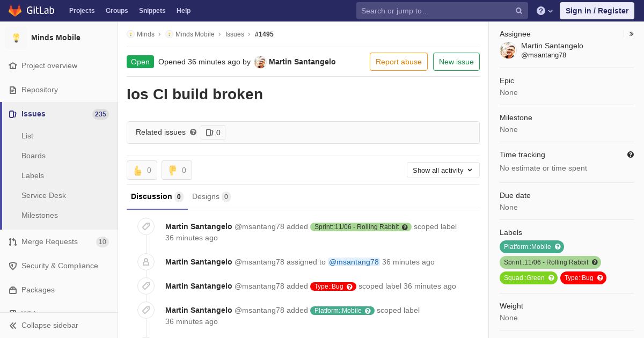Viewport: 644px width, 338px height.
Task: Open the Labels submenu item
Action: click(33, 175)
